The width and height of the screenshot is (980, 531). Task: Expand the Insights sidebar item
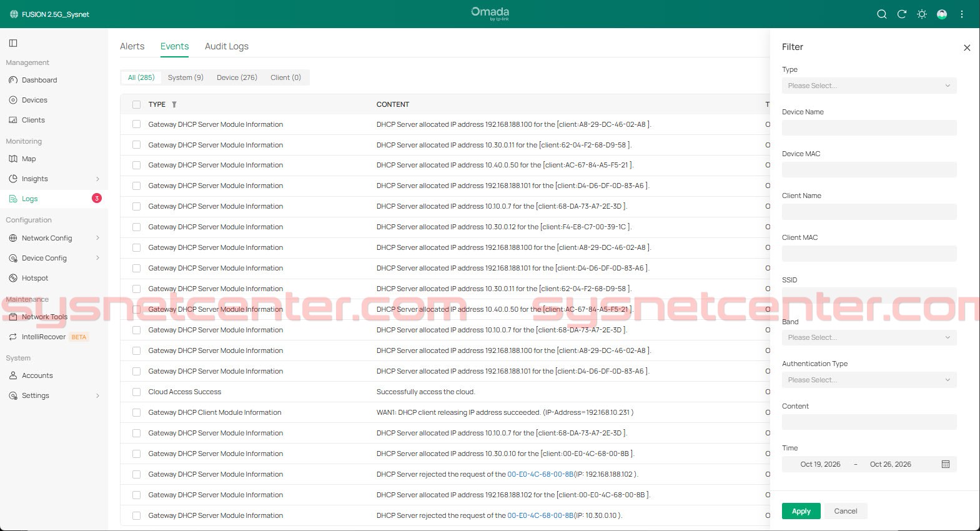pos(97,179)
